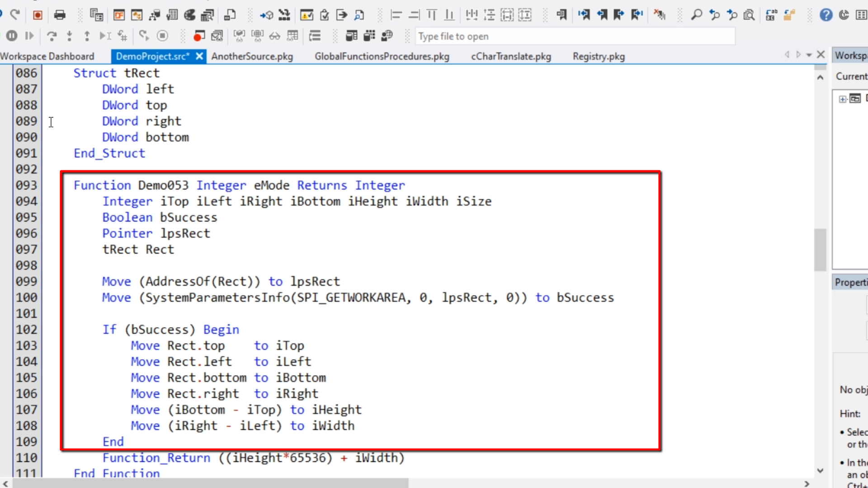Open the Find magnifier tool
868x488 pixels.
[696, 15]
